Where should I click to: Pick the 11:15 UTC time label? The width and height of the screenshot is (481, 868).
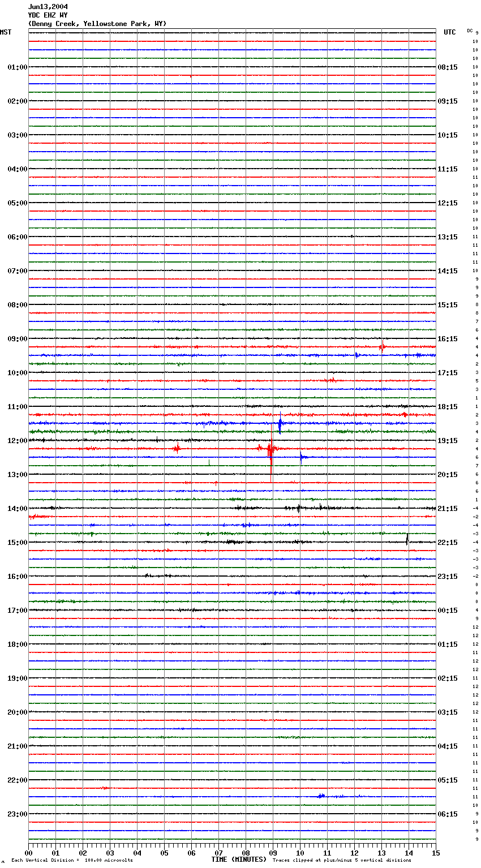[x=448, y=169]
